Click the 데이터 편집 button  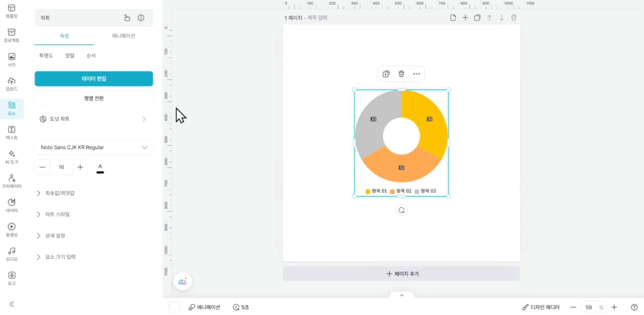tap(94, 79)
